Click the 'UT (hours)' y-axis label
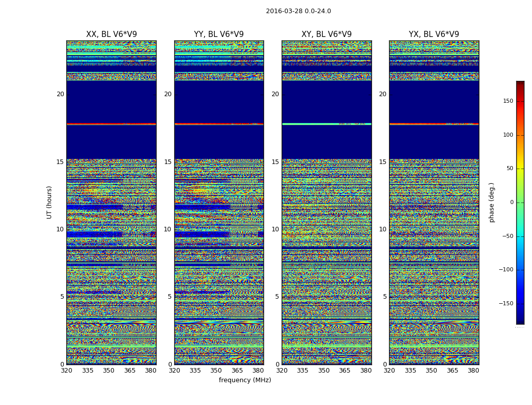The height and width of the screenshot is (405, 532). point(50,202)
